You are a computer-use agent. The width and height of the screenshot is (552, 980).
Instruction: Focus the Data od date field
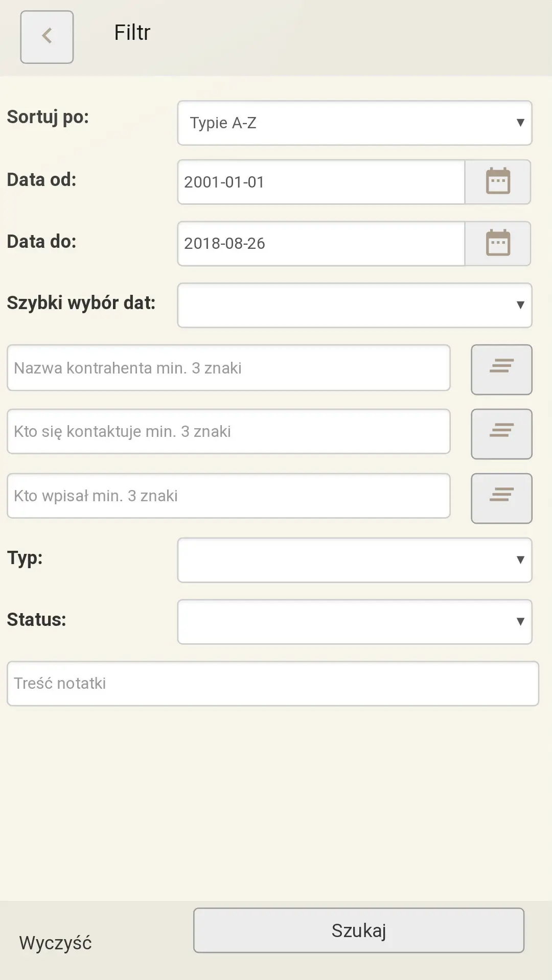click(x=321, y=182)
